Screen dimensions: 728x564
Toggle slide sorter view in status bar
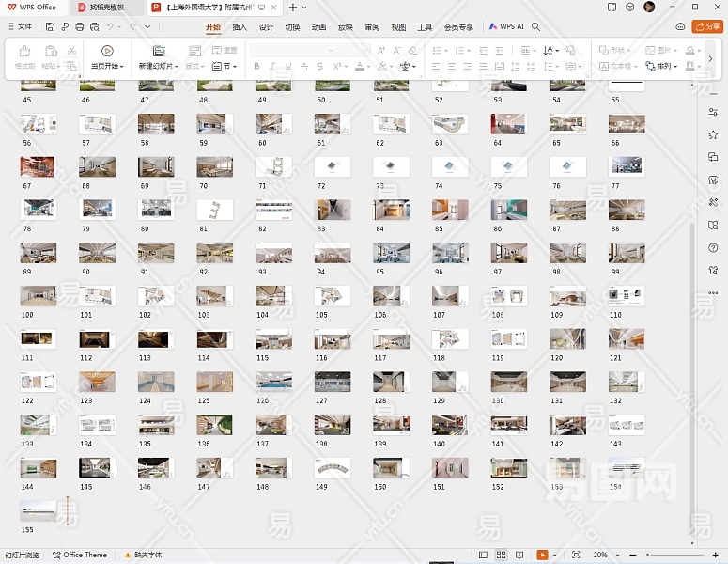(x=502, y=556)
